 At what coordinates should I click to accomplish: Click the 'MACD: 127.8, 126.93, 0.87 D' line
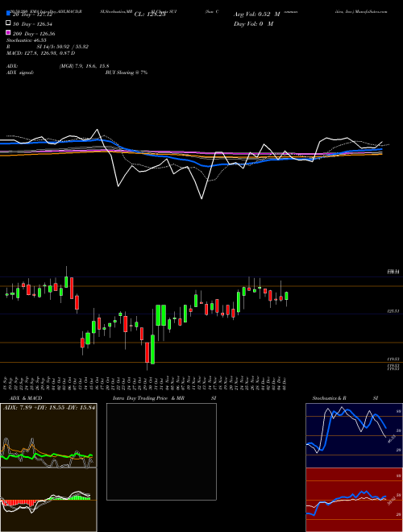pyautogui.click(x=40, y=53)
